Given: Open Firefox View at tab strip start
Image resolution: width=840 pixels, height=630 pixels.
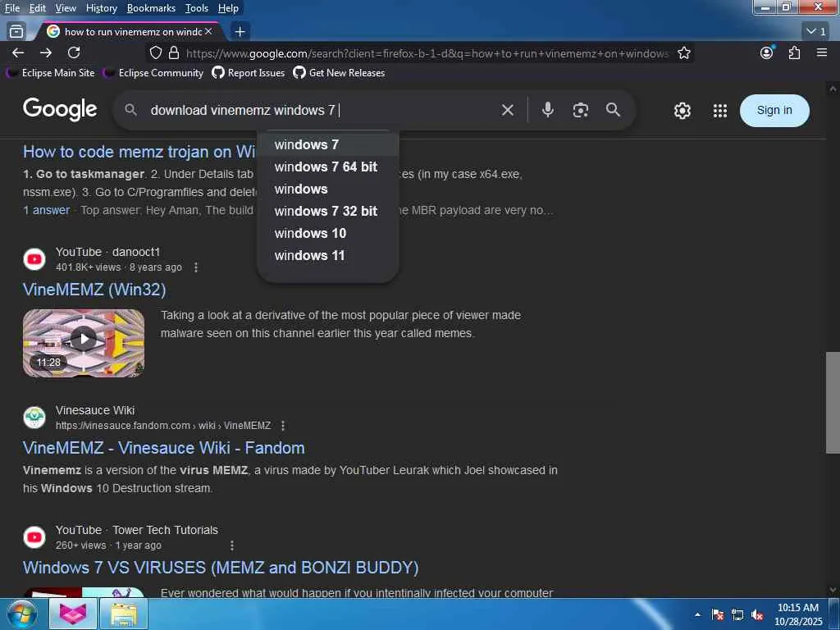Looking at the screenshot, I should pyautogui.click(x=16, y=32).
